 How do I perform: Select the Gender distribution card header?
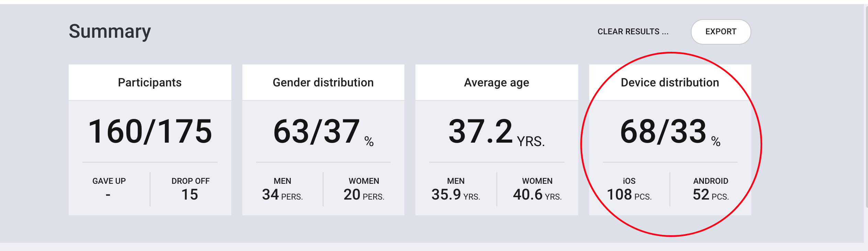point(323,82)
